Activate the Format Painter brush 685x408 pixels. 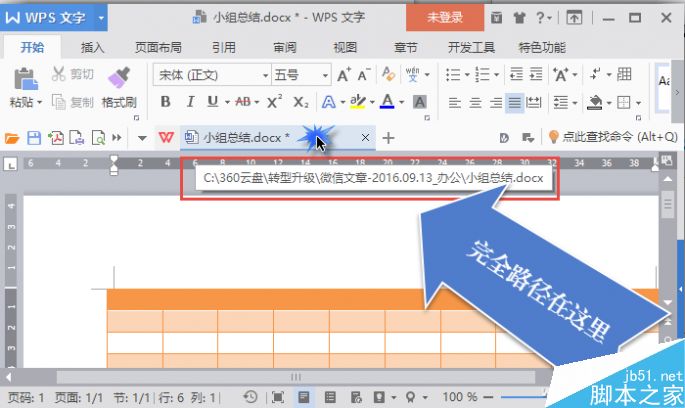(x=119, y=88)
